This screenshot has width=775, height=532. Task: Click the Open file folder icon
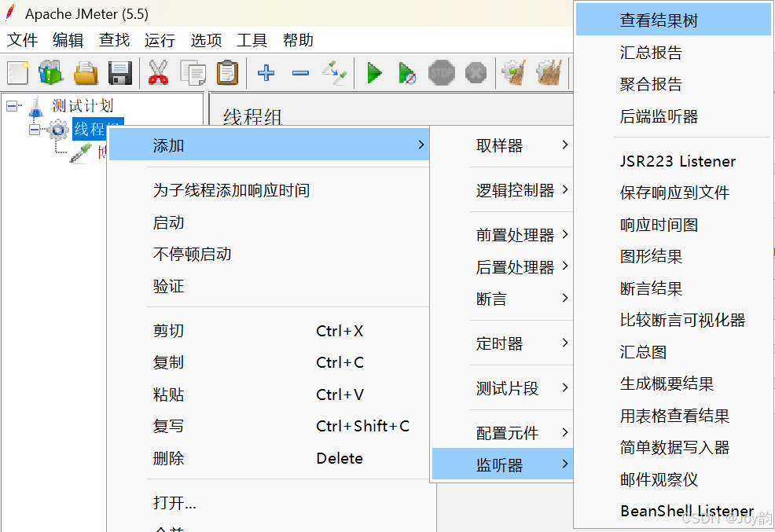(x=86, y=73)
